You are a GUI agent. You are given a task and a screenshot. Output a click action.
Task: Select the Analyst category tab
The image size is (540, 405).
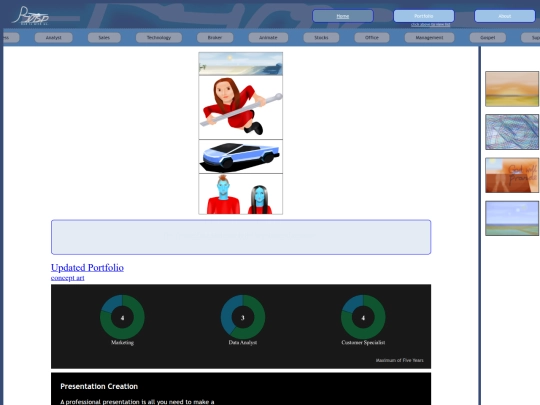(53, 38)
